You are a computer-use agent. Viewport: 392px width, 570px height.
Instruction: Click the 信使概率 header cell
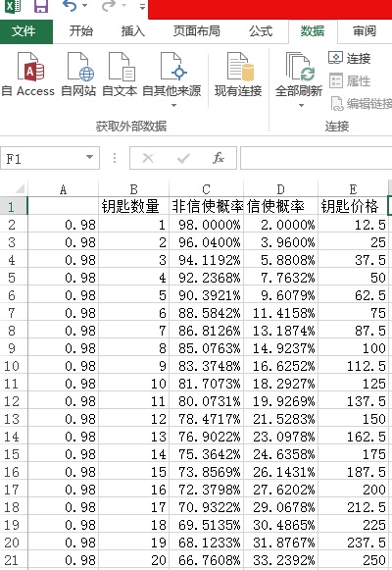tap(280, 206)
